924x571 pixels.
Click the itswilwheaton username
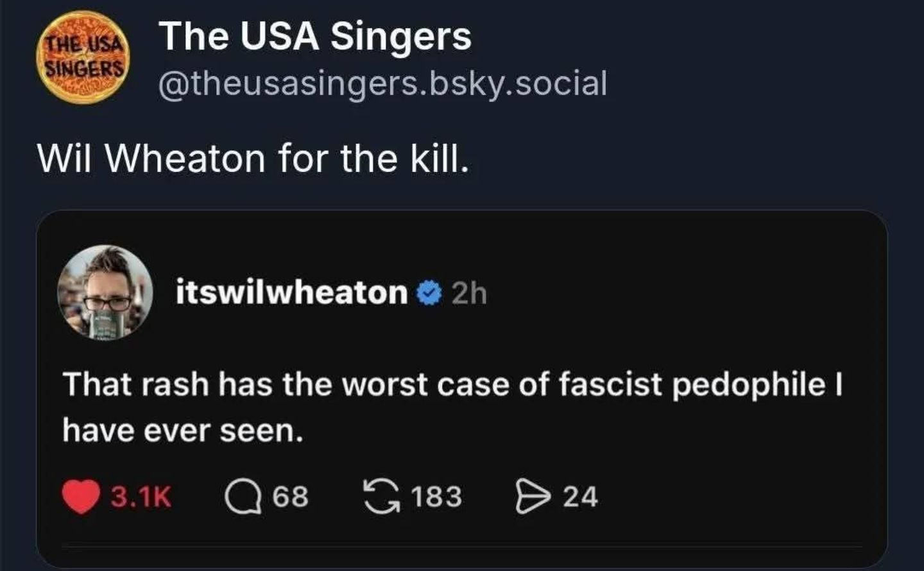coord(292,293)
